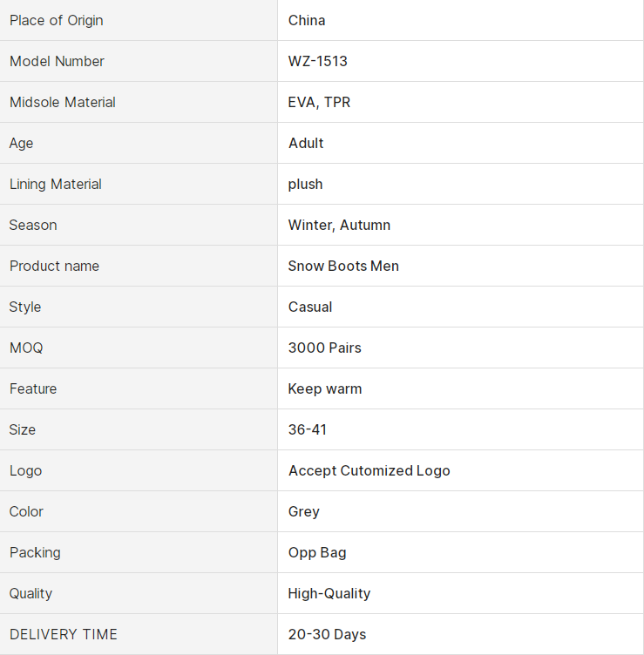Click the "Keep warm" feature value
The height and width of the screenshot is (655, 644).
click(x=325, y=388)
